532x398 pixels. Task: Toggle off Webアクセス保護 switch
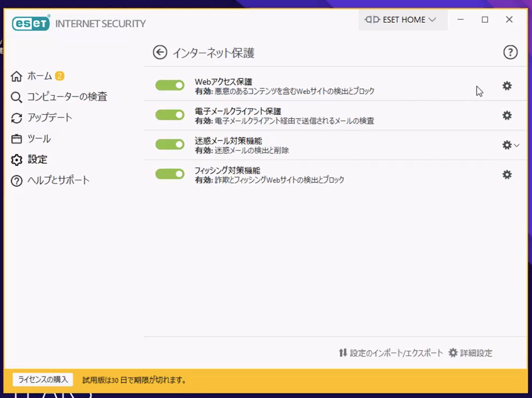click(170, 85)
